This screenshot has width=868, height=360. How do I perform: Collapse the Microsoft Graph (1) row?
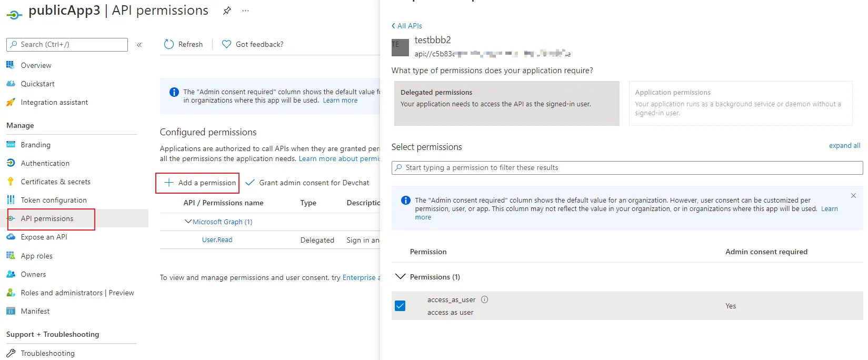pyautogui.click(x=188, y=222)
